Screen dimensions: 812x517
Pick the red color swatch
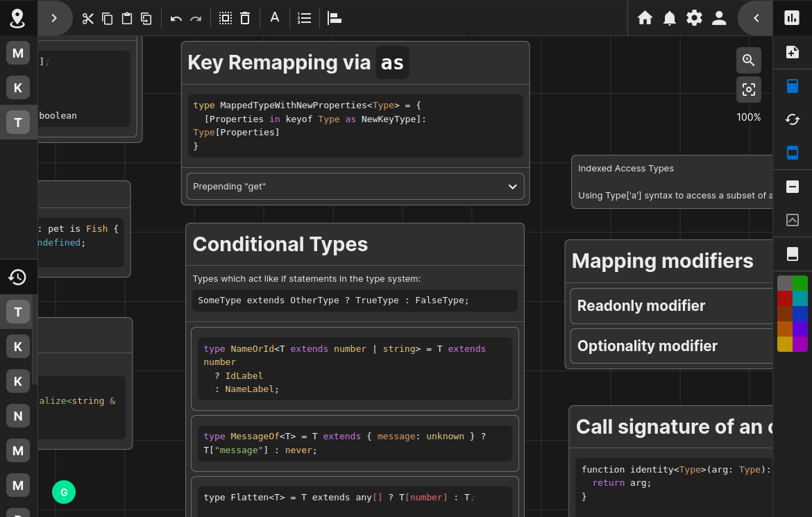point(784,298)
